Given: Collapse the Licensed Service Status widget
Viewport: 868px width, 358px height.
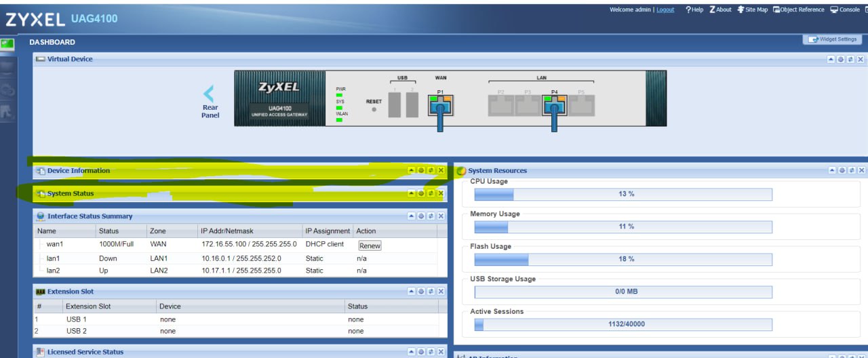Looking at the screenshot, I should click(412, 352).
